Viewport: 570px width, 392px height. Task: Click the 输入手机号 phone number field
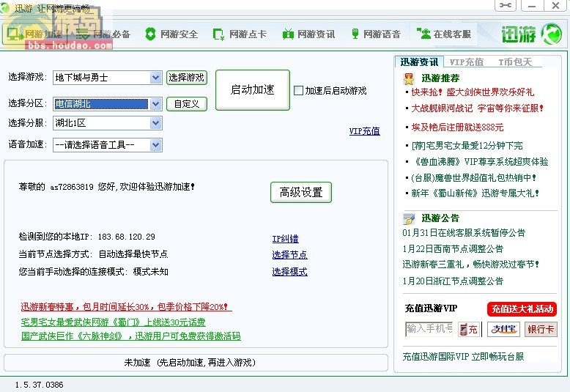[429, 329]
